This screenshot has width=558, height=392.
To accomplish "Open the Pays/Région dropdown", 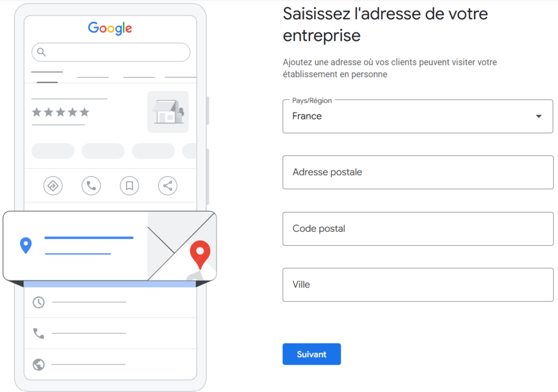I will 417,116.
